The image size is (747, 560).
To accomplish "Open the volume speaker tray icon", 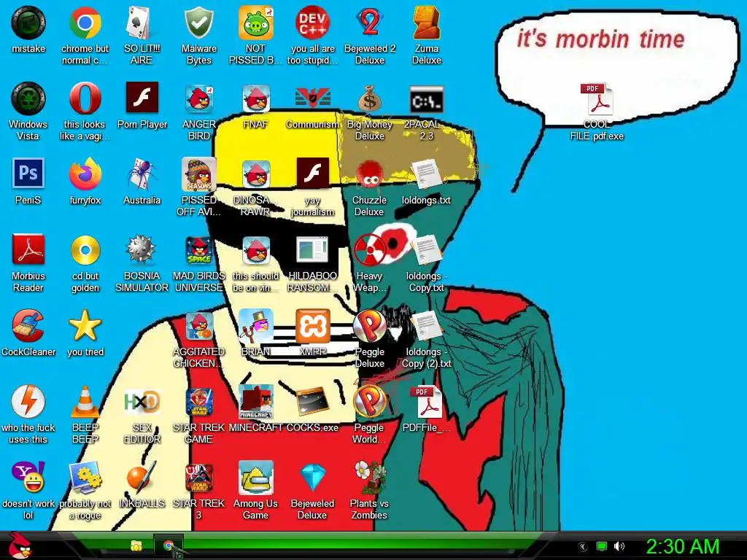I will click(x=619, y=546).
